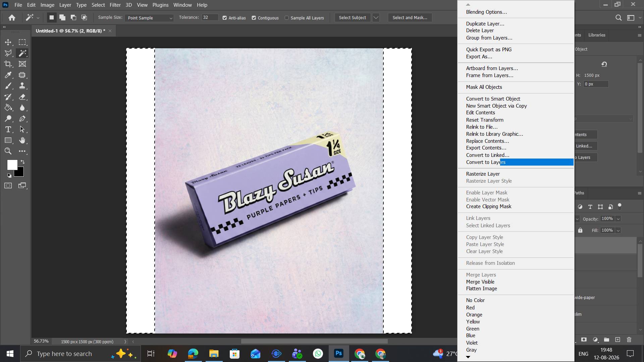Select the Eyedropper tool
644x362 pixels.
point(8,75)
